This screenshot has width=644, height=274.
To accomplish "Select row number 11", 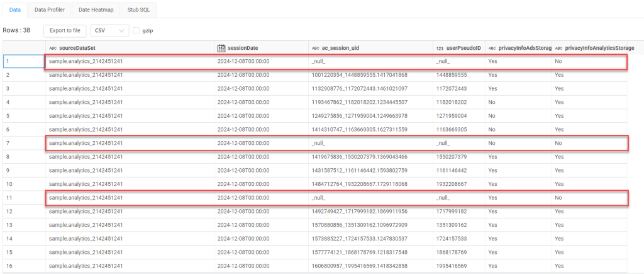I will [25, 198].
